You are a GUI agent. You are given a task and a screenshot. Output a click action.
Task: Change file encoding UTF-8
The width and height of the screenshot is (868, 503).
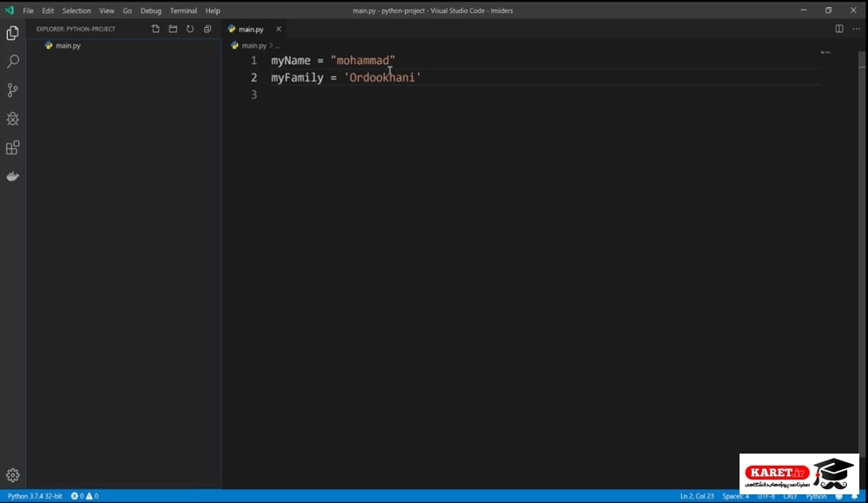tap(766, 496)
